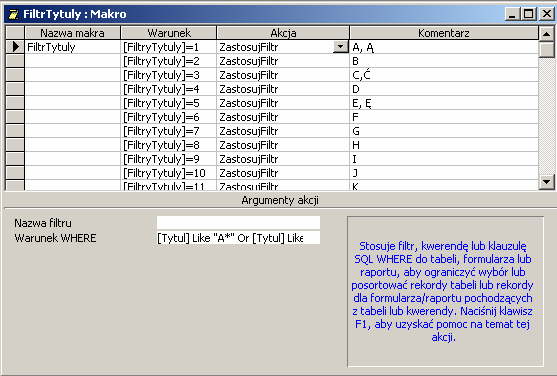Image resolution: width=557 pixels, height=376 pixels.
Task: Click ZastosujFiltr action in the =8 row
Action: click(283, 145)
